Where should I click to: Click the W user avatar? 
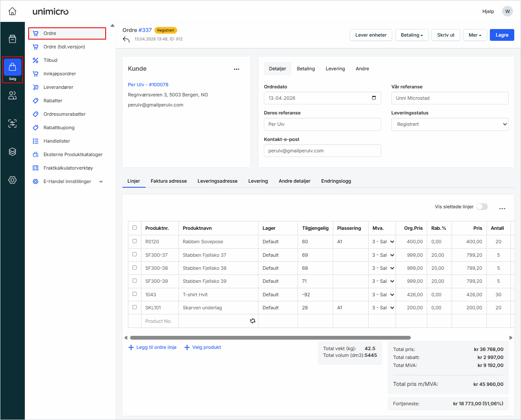(507, 11)
